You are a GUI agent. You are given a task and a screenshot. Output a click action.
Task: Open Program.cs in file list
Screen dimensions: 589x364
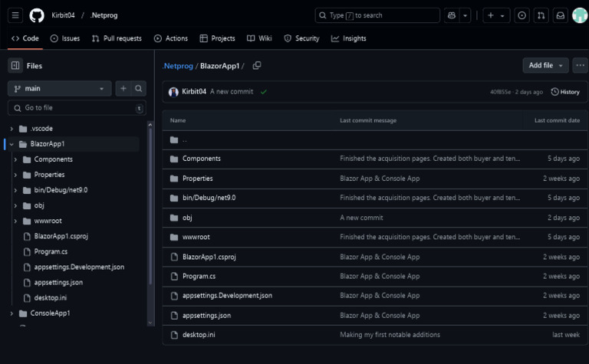[x=199, y=276]
